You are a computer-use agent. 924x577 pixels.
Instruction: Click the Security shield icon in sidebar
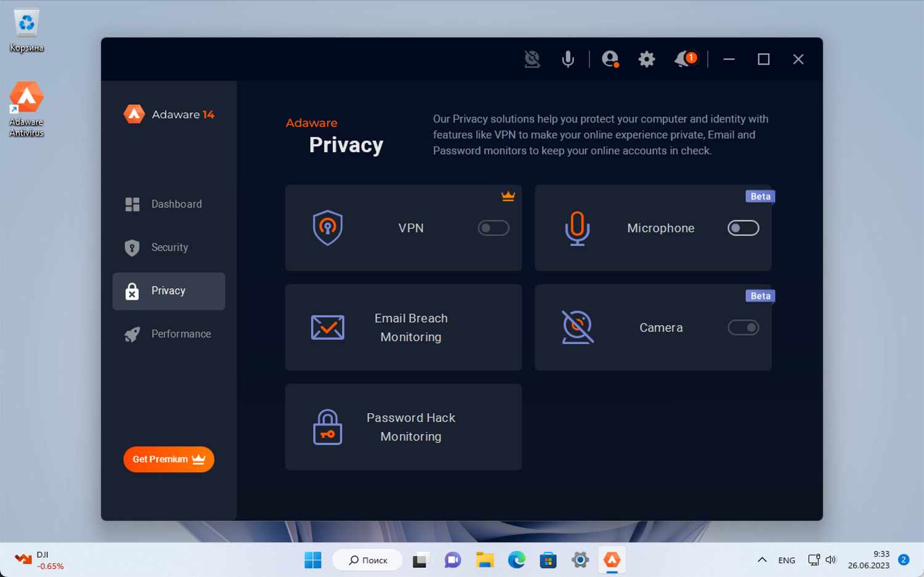pyautogui.click(x=132, y=248)
